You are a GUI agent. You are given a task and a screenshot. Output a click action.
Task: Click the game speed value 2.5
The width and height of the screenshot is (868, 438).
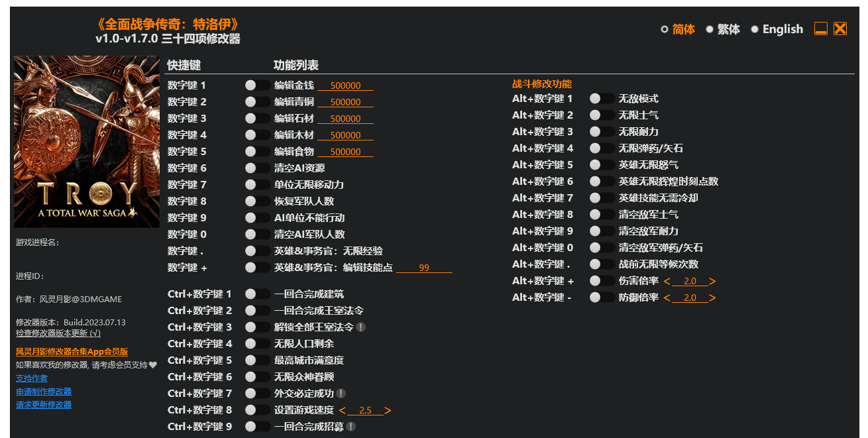(365, 411)
